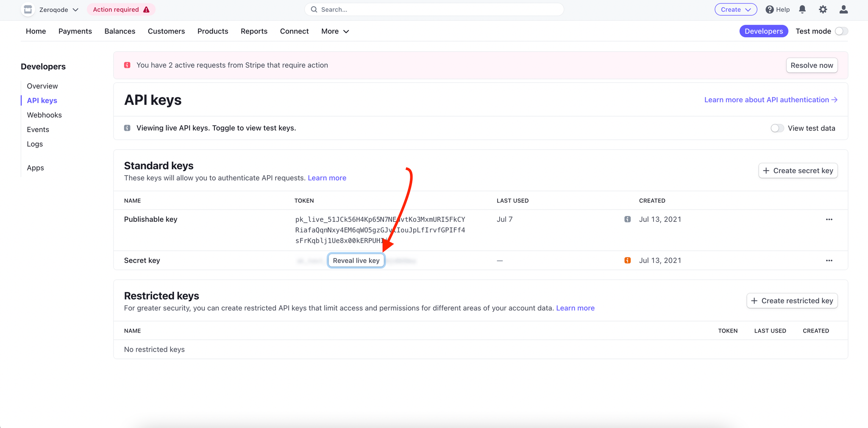Screen dimensions: 868x428
Task: Click the 'Secret key' name cell
Action: tap(142, 260)
